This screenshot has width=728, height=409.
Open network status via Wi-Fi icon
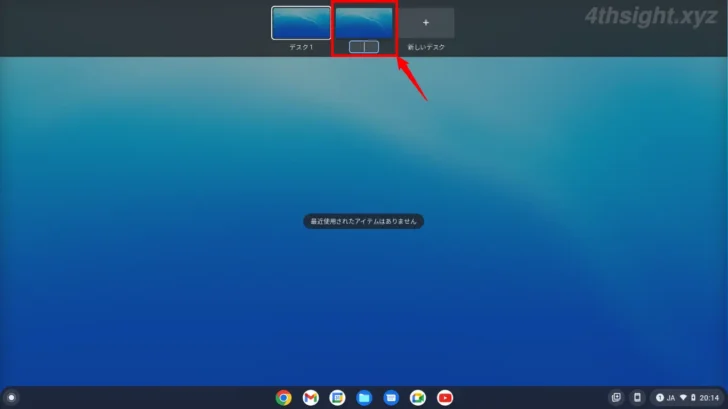pyautogui.click(x=683, y=397)
